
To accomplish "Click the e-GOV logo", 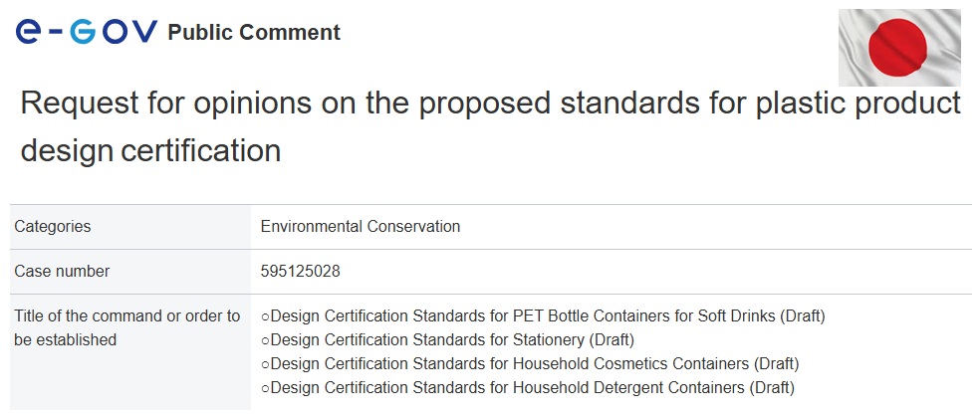I will tap(87, 31).
